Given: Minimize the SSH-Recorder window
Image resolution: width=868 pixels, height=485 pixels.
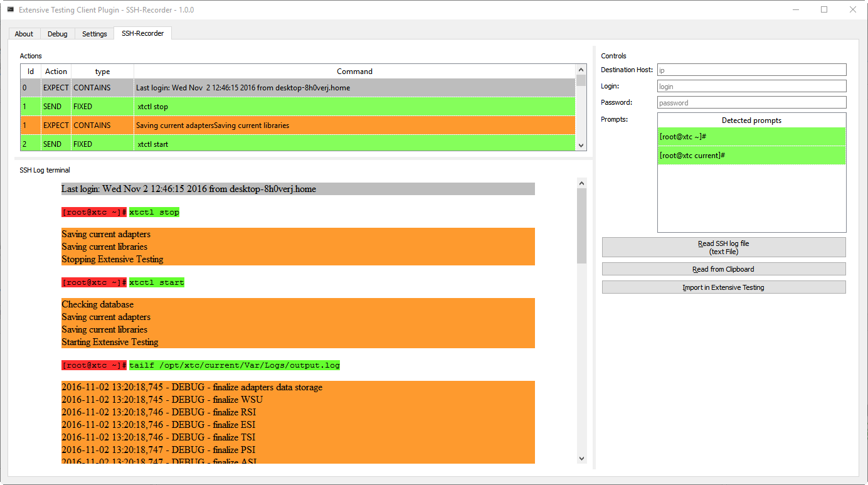Looking at the screenshot, I should coord(795,9).
